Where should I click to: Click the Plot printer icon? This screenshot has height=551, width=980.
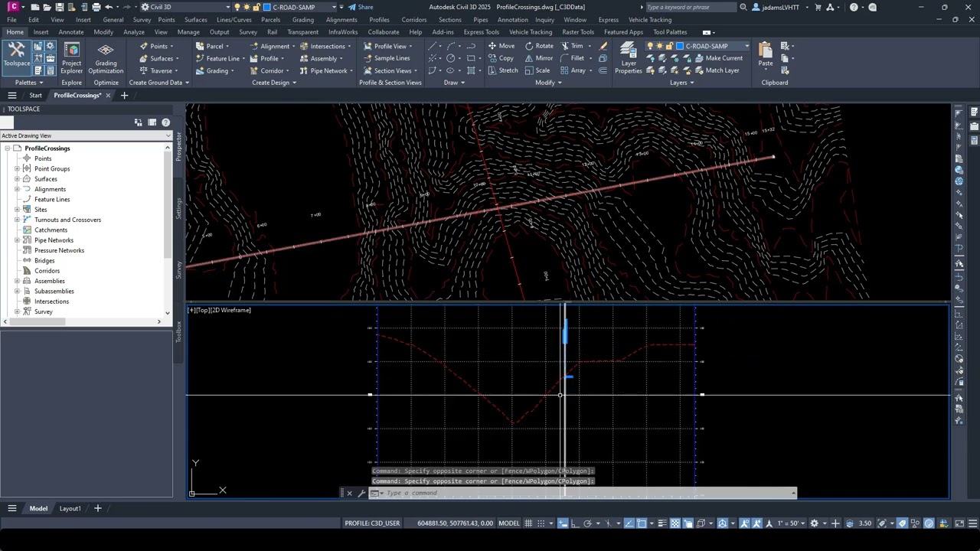tap(96, 7)
